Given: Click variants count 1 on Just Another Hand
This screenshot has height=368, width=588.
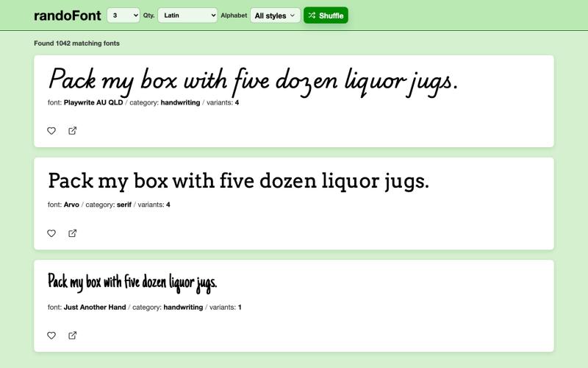Looking at the screenshot, I should click(240, 307).
